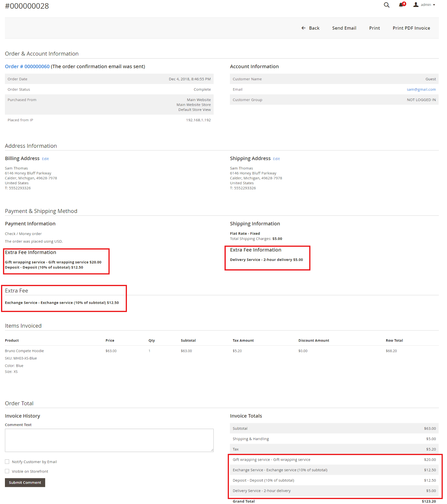Focus the Comment Text input area
447x504 pixels.
tap(109, 440)
